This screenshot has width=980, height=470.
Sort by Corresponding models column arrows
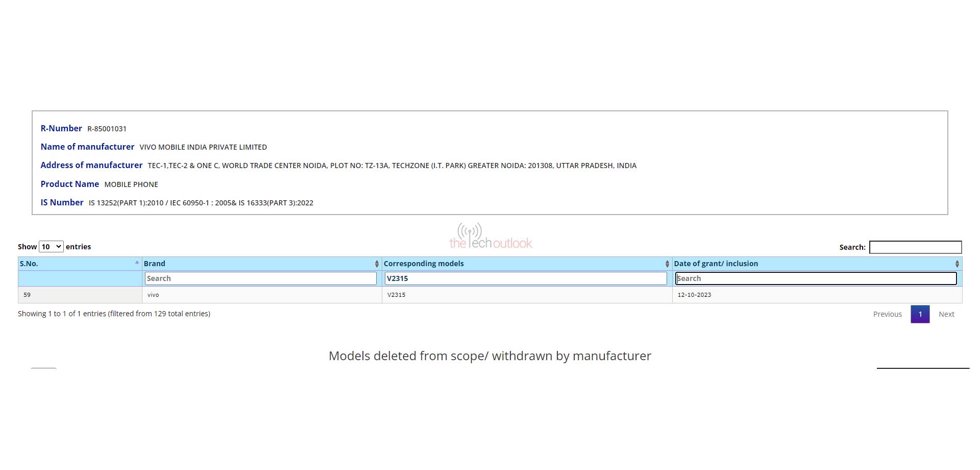coord(667,264)
